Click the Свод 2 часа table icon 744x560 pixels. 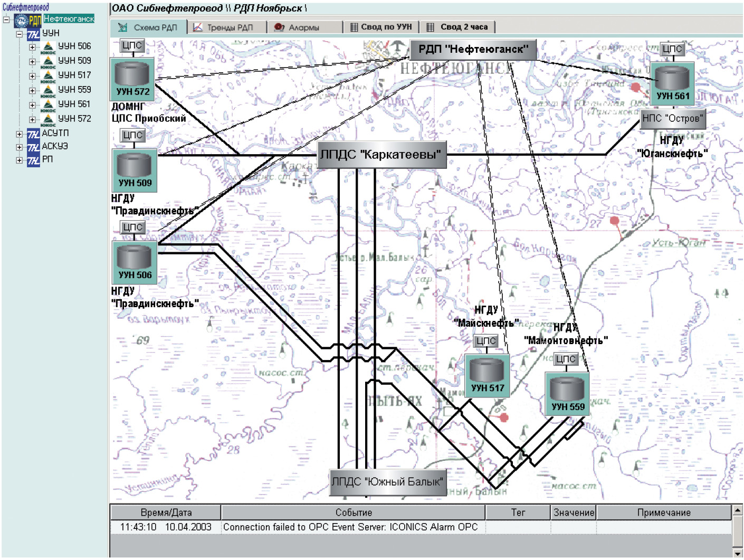(430, 27)
